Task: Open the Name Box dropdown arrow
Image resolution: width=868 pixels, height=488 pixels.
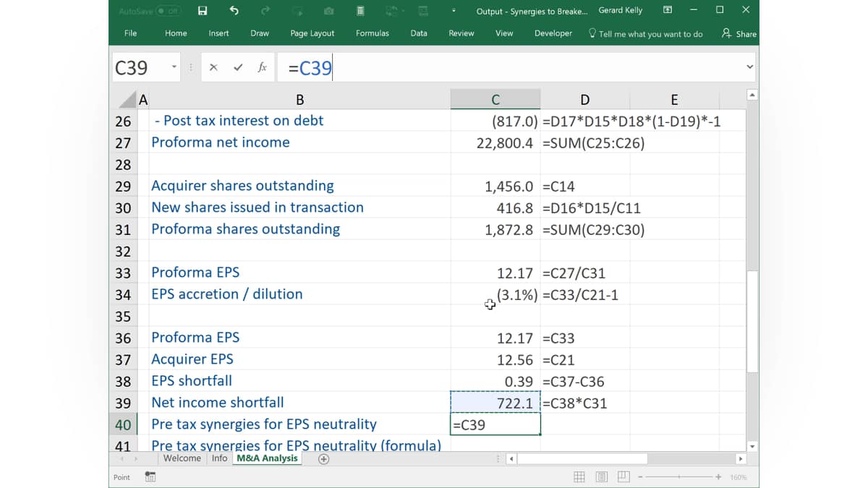Action: [174, 67]
